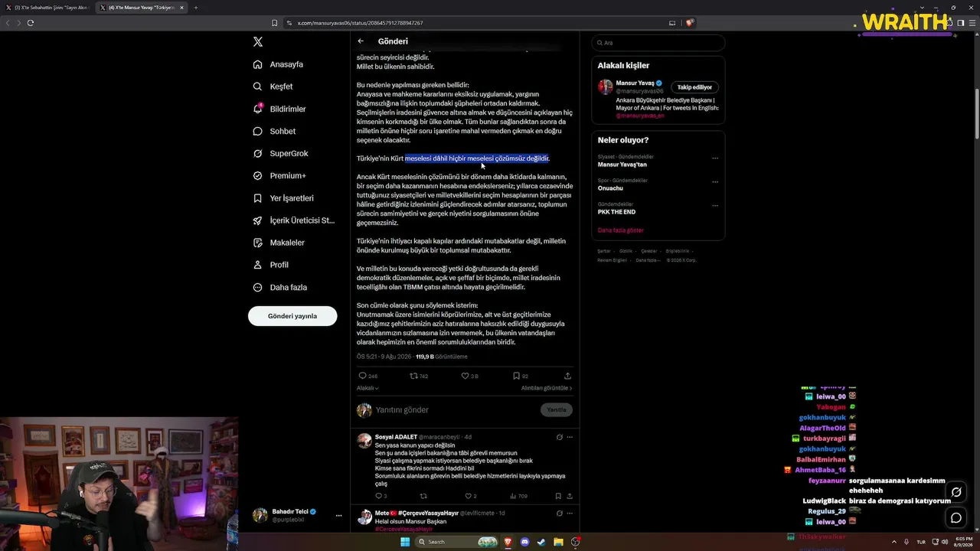980x551 pixels.
Task: Share the main Mansur Yavaş post
Action: pos(567,376)
